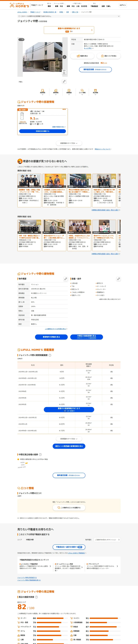Click 空室状況を確認する button
The height and width of the screenshot is (644, 138).
(x=43, y=131)
